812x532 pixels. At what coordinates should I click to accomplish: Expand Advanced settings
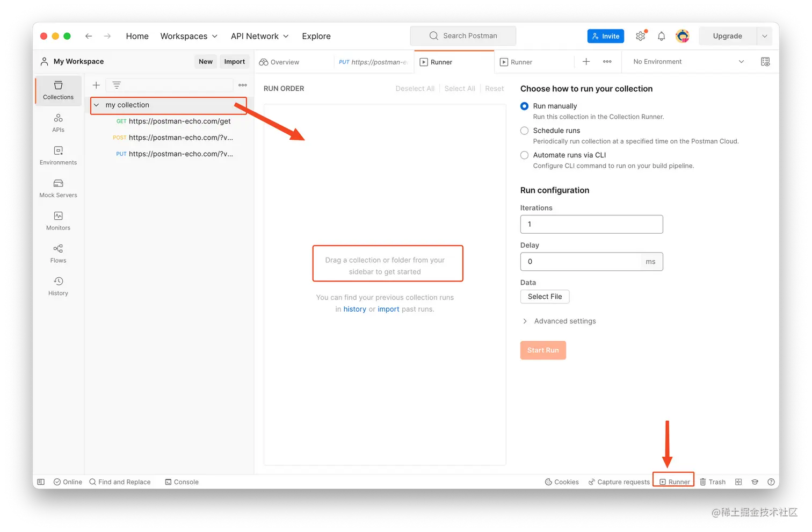tap(559, 321)
